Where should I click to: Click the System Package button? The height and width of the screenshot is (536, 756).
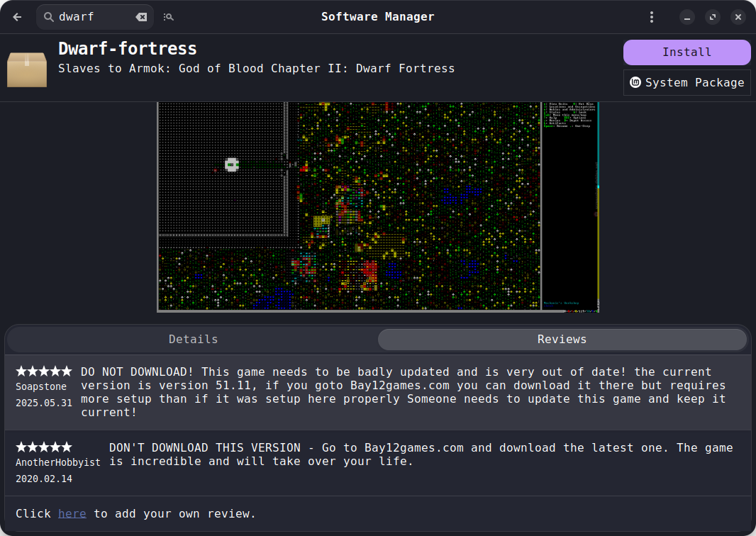pos(686,82)
